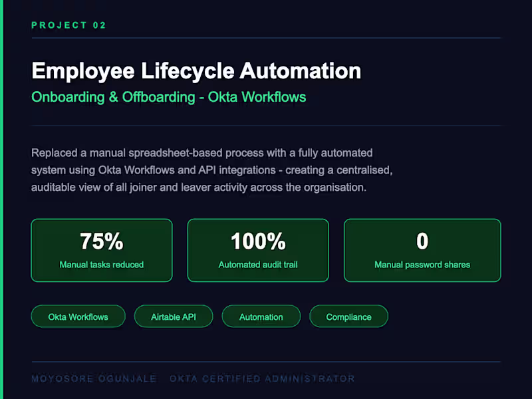
Task: Select the 0 Manual password shares card
Action: click(x=422, y=250)
